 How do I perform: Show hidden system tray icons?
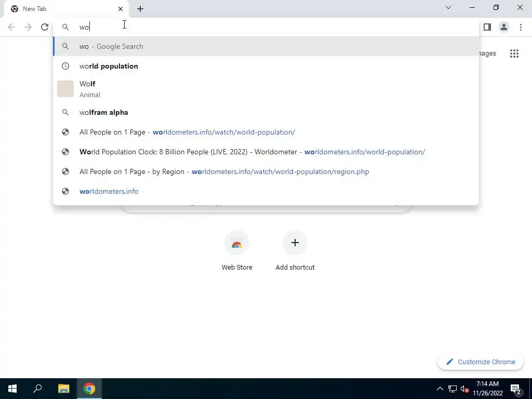tap(440, 389)
